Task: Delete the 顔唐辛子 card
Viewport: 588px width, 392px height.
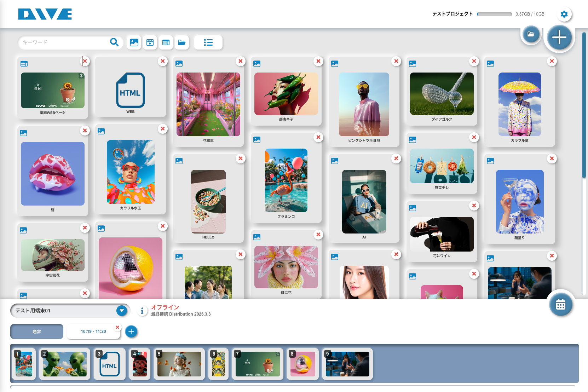Action: (318, 61)
